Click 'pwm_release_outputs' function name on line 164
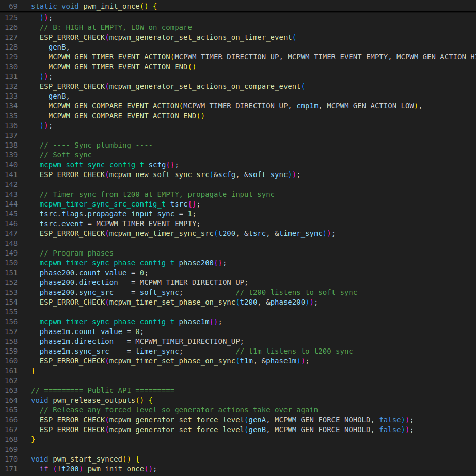 94,400
